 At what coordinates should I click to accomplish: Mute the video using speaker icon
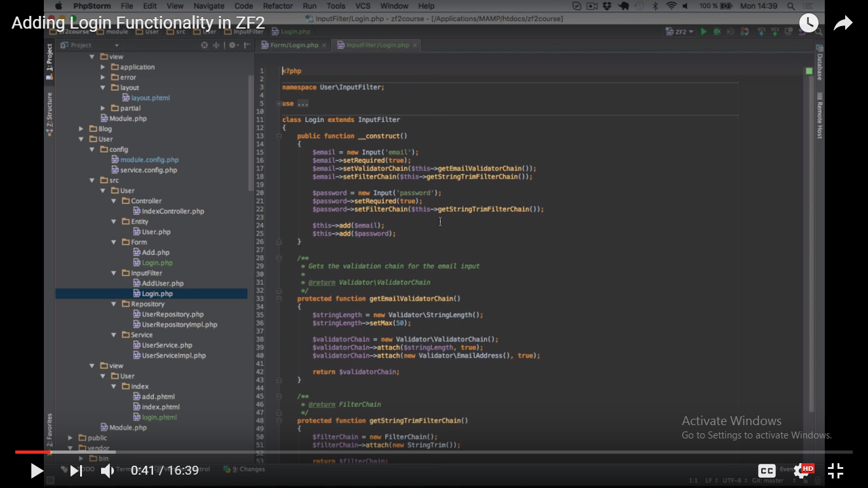coord(107,471)
